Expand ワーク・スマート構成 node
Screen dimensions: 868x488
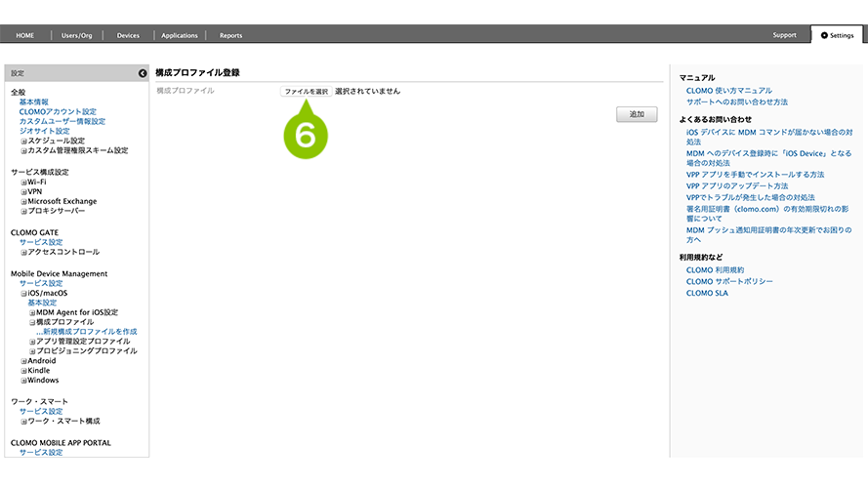23,422
